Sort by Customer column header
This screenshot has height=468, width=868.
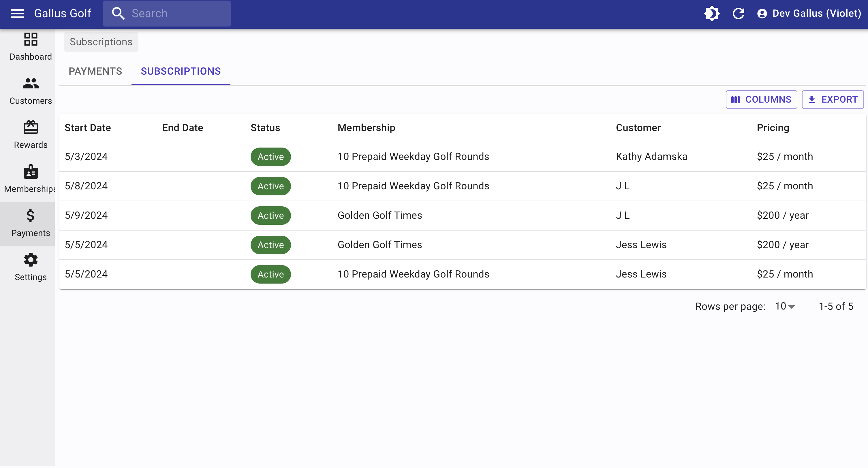[638, 128]
